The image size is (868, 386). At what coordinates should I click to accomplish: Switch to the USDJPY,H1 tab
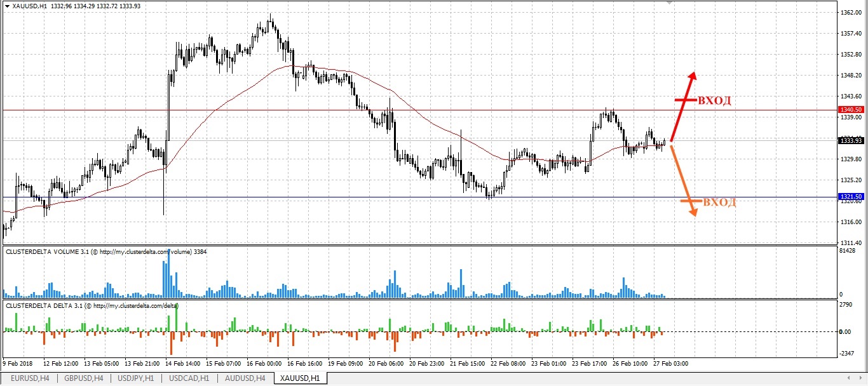(x=135, y=378)
